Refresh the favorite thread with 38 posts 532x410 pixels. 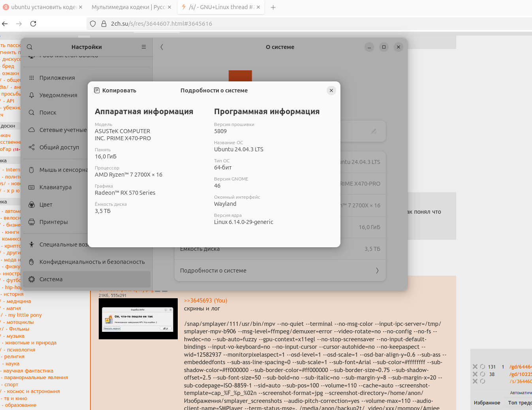(x=482, y=374)
